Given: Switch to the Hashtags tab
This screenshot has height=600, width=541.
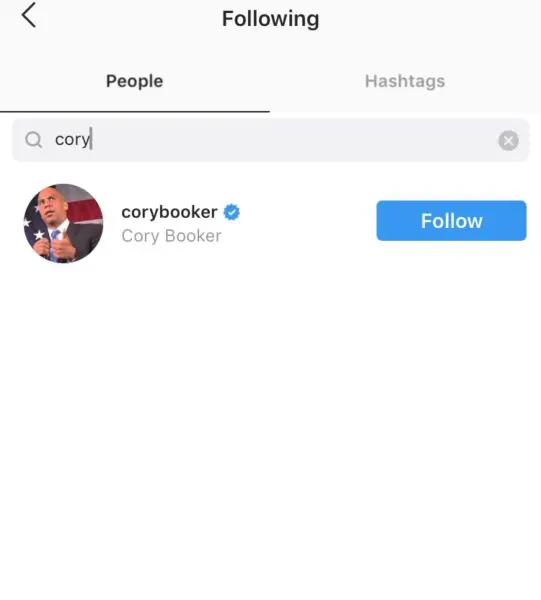Looking at the screenshot, I should click(405, 81).
